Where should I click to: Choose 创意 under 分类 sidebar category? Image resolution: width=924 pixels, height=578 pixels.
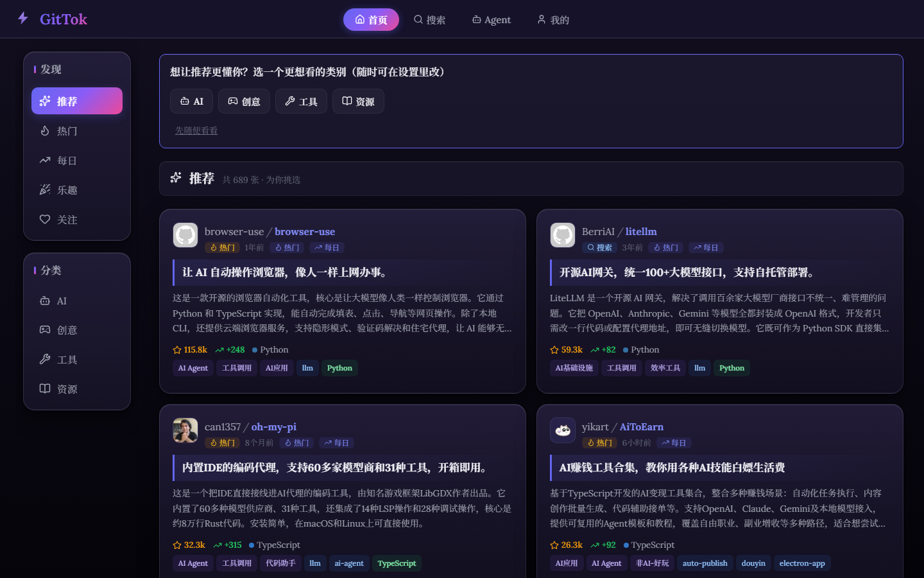click(x=77, y=329)
